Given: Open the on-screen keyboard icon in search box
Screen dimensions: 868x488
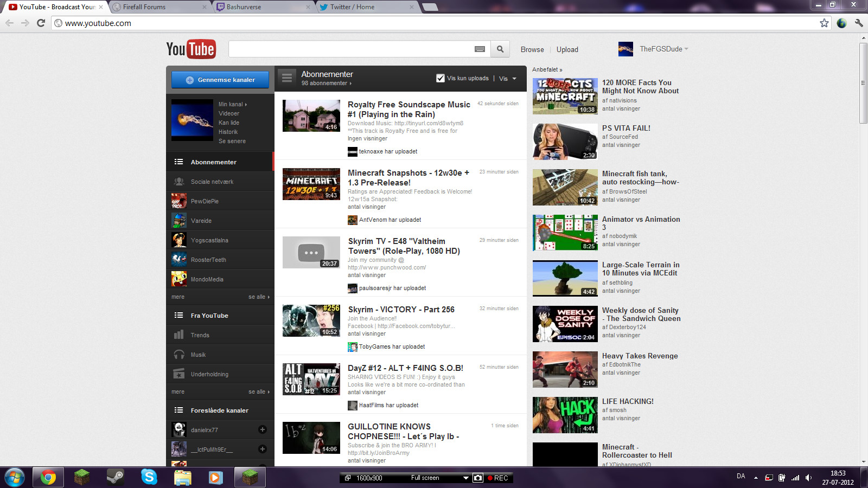Looking at the screenshot, I should pyautogui.click(x=480, y=49).
